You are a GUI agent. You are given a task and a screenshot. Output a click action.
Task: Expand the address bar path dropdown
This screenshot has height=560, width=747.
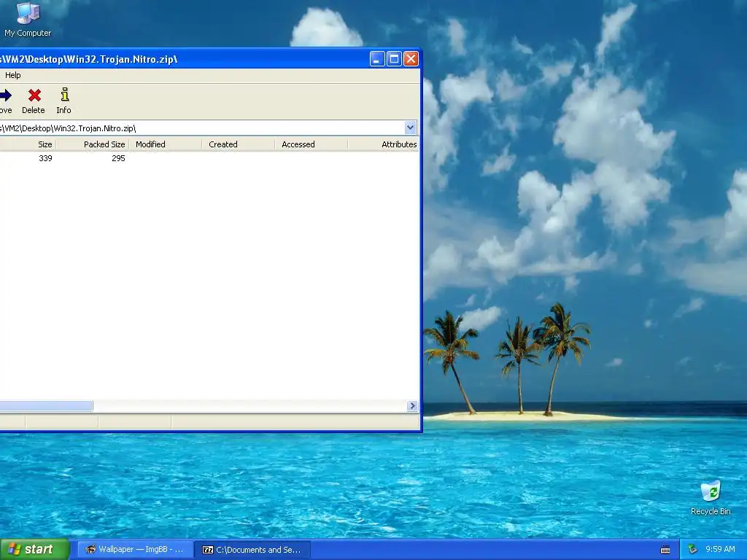410,128
